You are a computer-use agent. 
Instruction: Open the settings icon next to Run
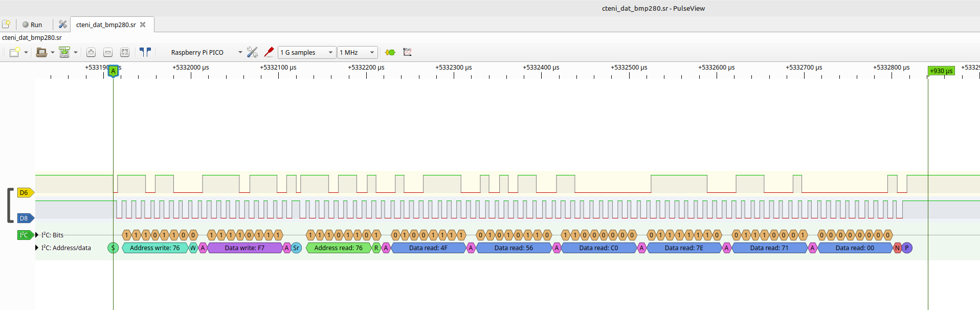pyautogui.click(x=63, y=25)
